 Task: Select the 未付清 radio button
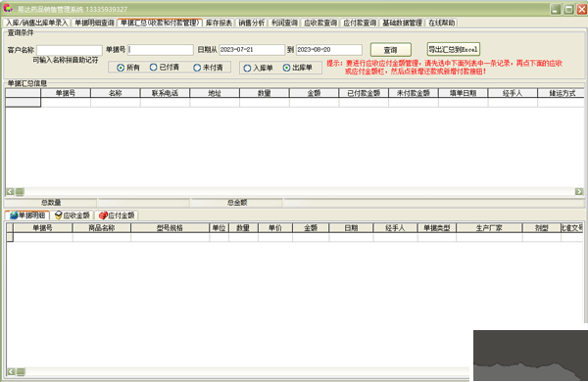197,68
